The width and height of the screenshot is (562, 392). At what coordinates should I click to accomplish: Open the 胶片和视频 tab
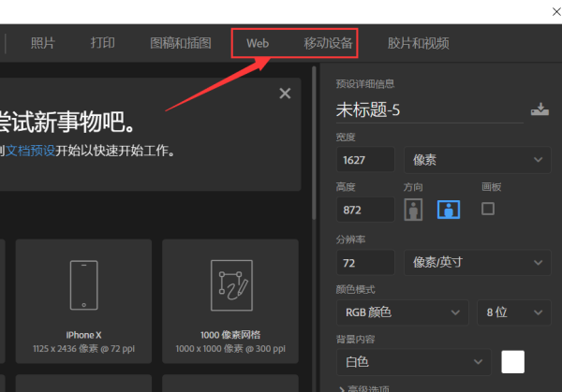(418, 43)
